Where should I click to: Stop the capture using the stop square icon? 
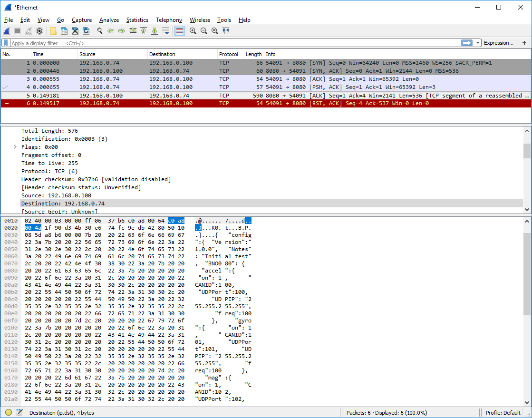pos(18,31)
